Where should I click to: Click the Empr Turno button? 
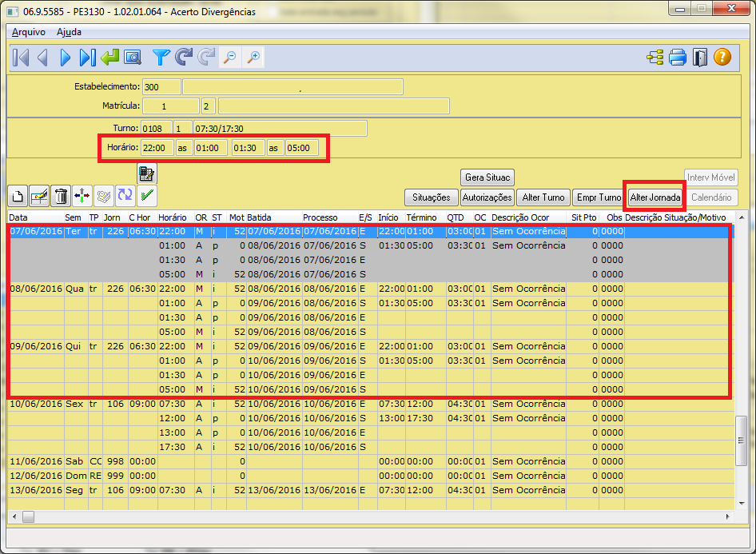[x=599, y=197]
